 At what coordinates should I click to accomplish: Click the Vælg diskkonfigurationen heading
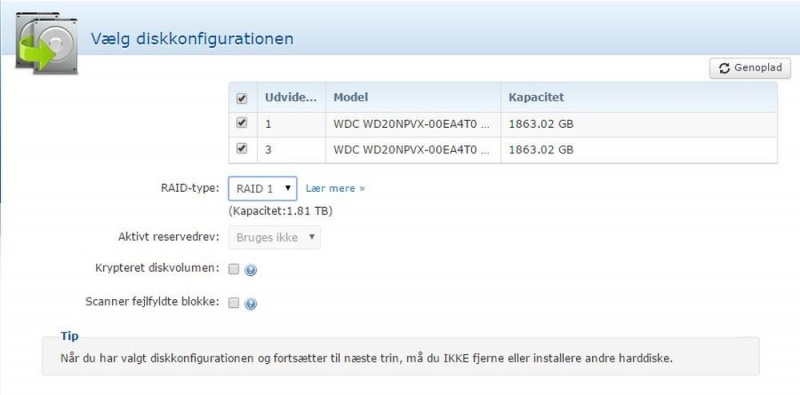(x=192, y=39)
